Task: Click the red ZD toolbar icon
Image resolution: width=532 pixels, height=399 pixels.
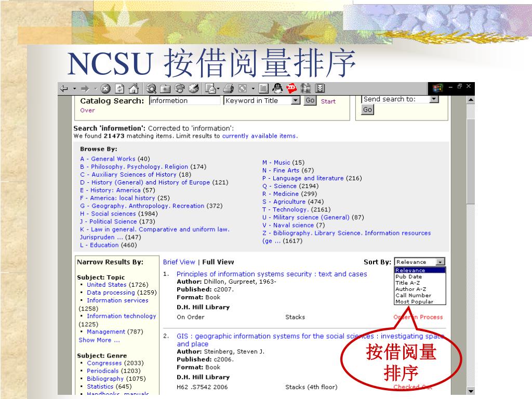Action: pos(291,88)
